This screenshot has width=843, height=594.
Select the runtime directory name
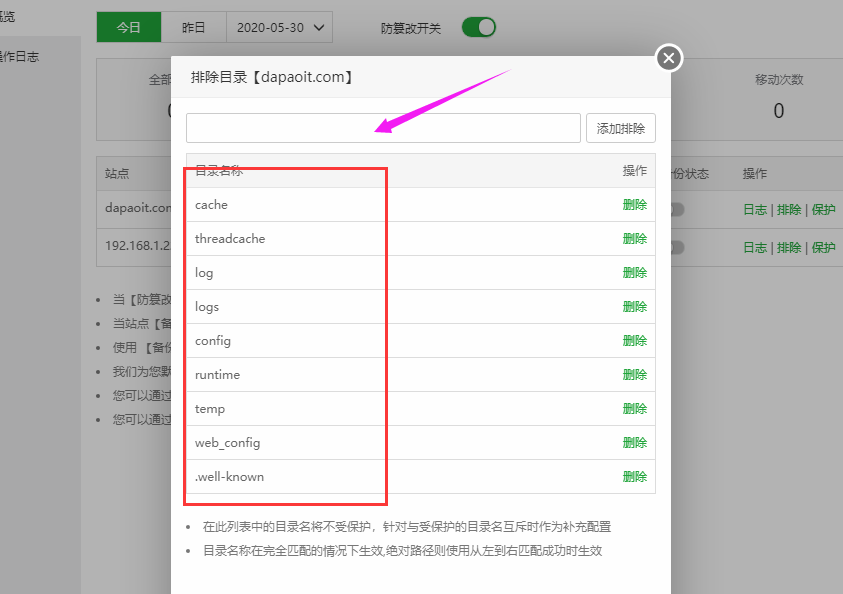coord(217,375)
